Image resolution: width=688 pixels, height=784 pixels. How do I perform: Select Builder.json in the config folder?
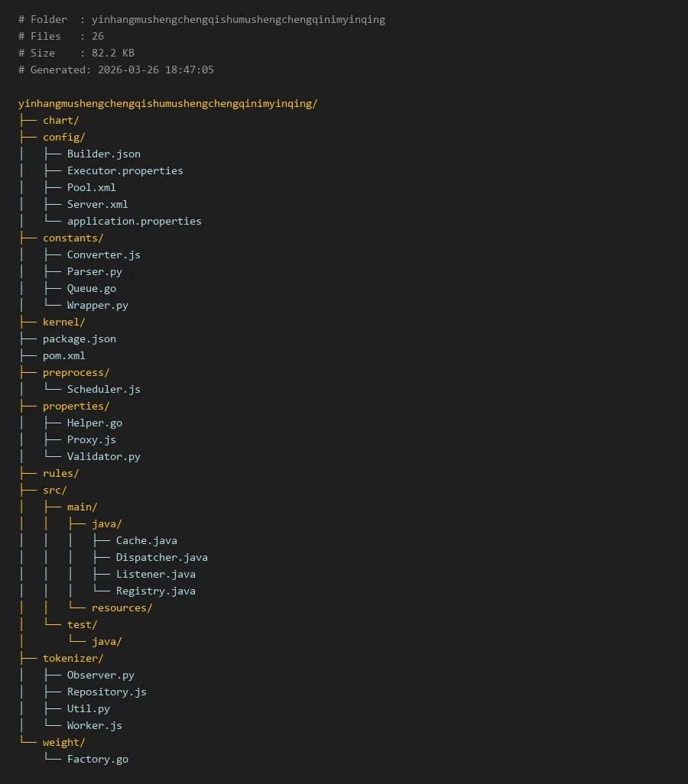point(103,154)
